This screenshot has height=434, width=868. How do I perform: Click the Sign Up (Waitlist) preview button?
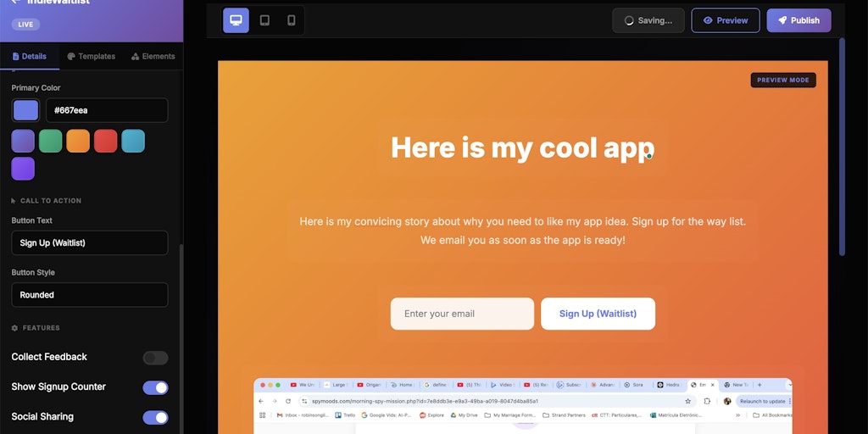click(598, 314)
